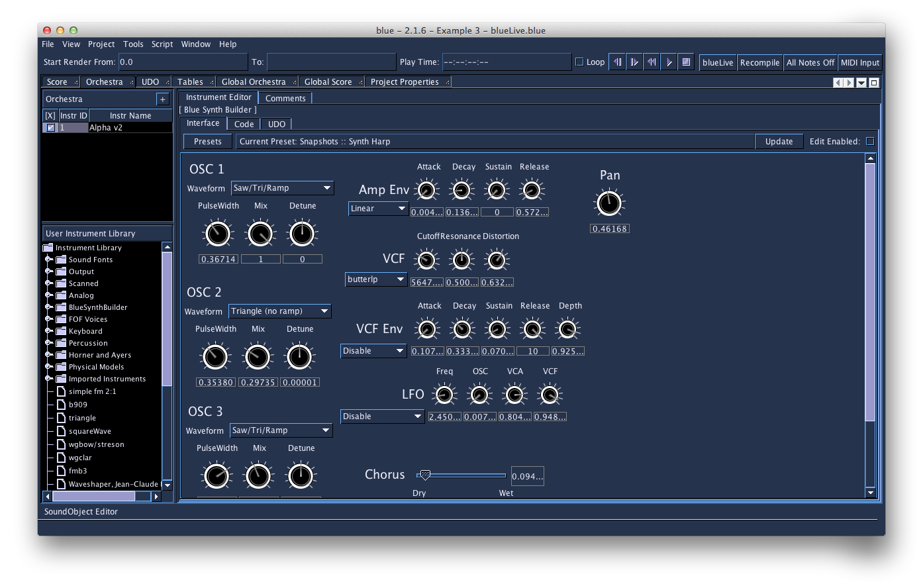Open the LFO Disable dropdown
The width and height of the screenshot is (923, 588).
pos(382,416)
